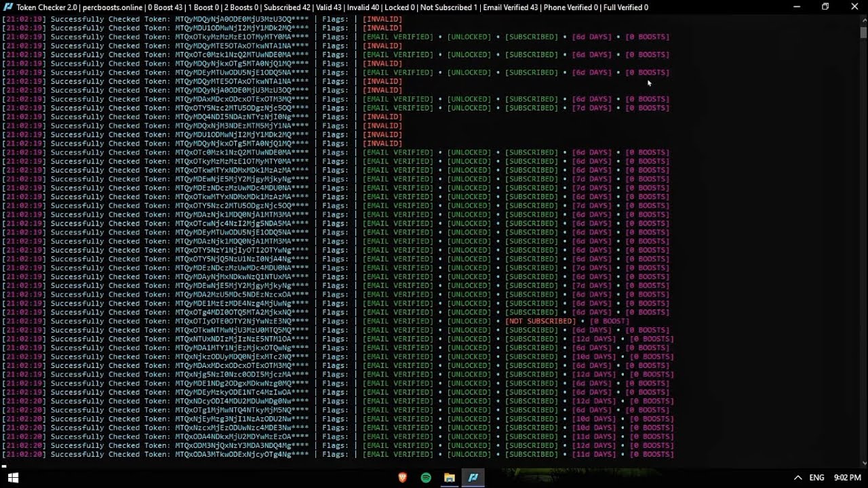Switch the ENG input language indicator
The image size is (868, 488).
pos(816,478)
